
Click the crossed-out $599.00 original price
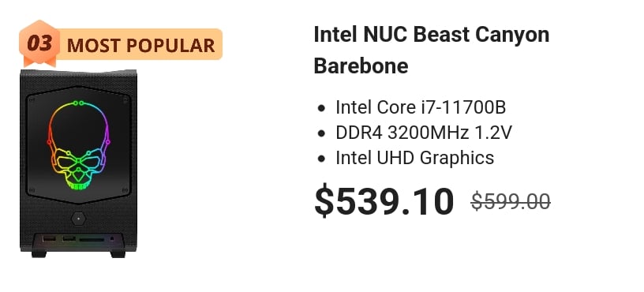[511, 202]
